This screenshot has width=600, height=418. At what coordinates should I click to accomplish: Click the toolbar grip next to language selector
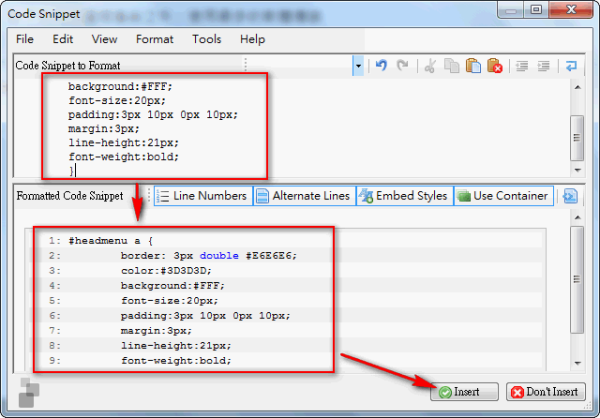point(245,65)
